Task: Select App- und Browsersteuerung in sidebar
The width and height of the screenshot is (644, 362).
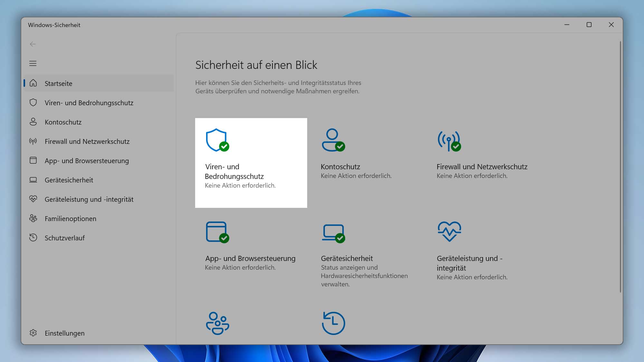Action: pos(99,160)
